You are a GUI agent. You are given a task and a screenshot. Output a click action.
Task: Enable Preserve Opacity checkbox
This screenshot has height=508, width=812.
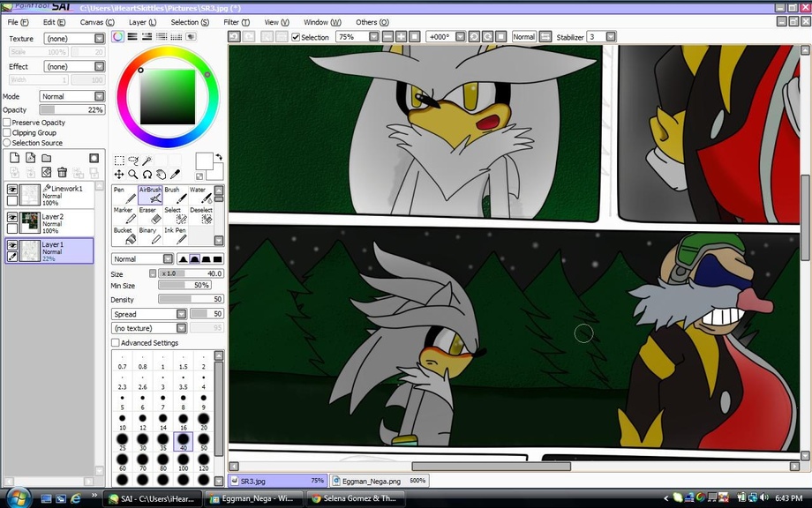7,123
